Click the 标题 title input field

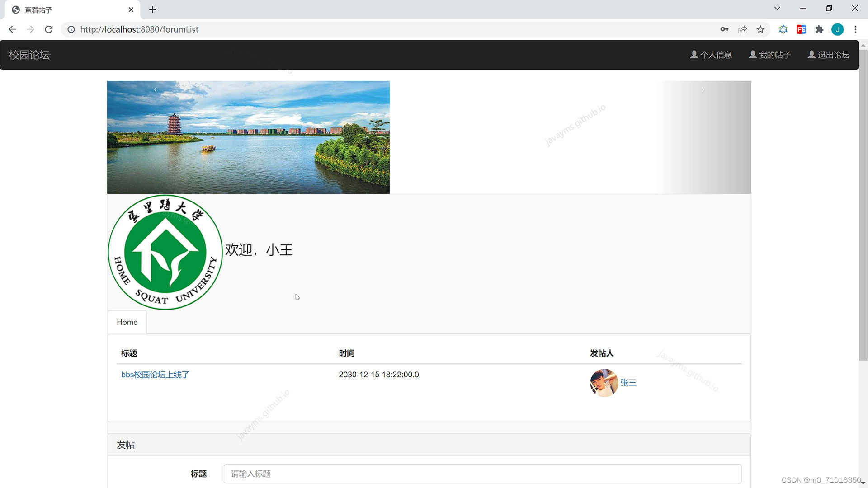click(x=482, y=474)
